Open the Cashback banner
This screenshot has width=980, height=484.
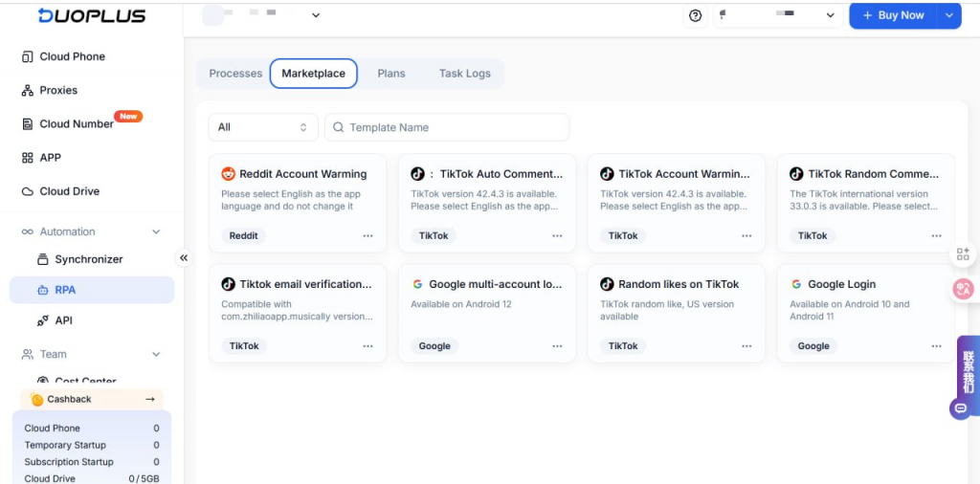[x=92, y=399]
